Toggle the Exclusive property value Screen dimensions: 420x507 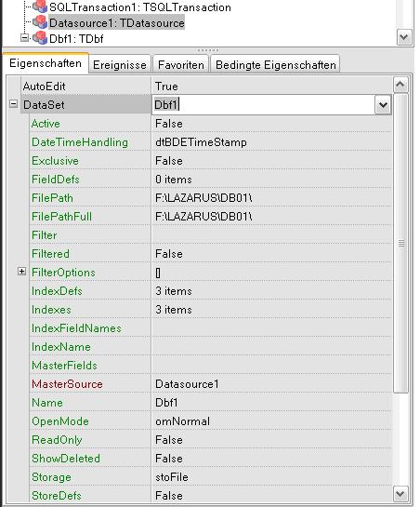click(x=271, y=161)
